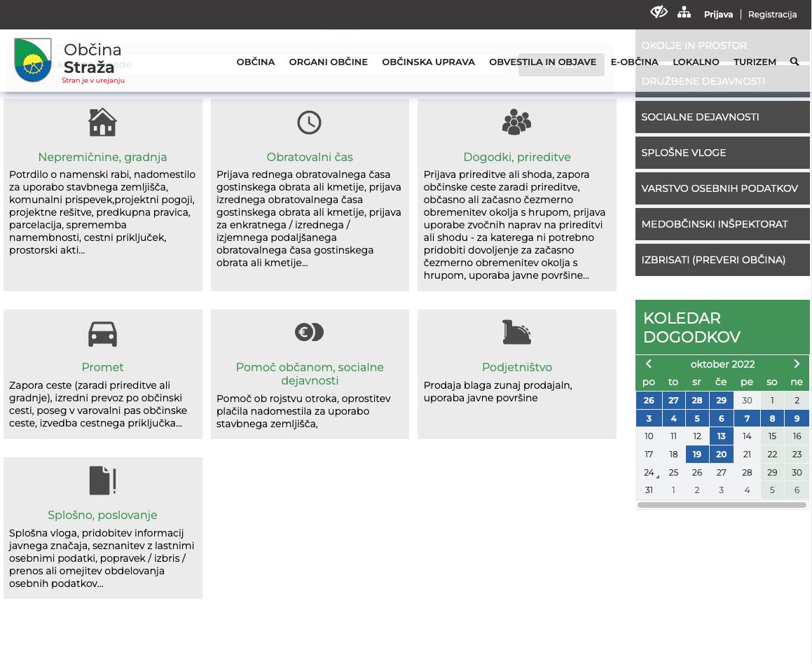Select SOCIALNE DEJAVNOSTI sidebar button
Viewport: 812px width, 664px height.
click(722, 117)
